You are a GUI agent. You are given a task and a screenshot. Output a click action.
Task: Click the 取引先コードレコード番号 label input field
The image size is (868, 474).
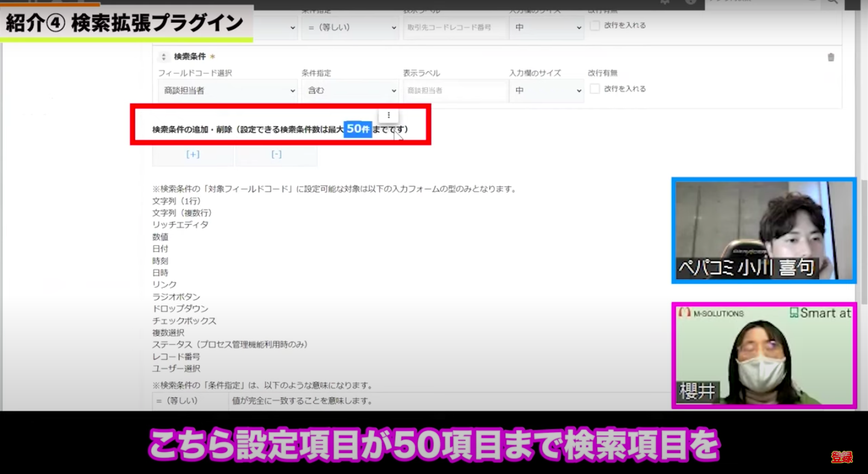454,28
